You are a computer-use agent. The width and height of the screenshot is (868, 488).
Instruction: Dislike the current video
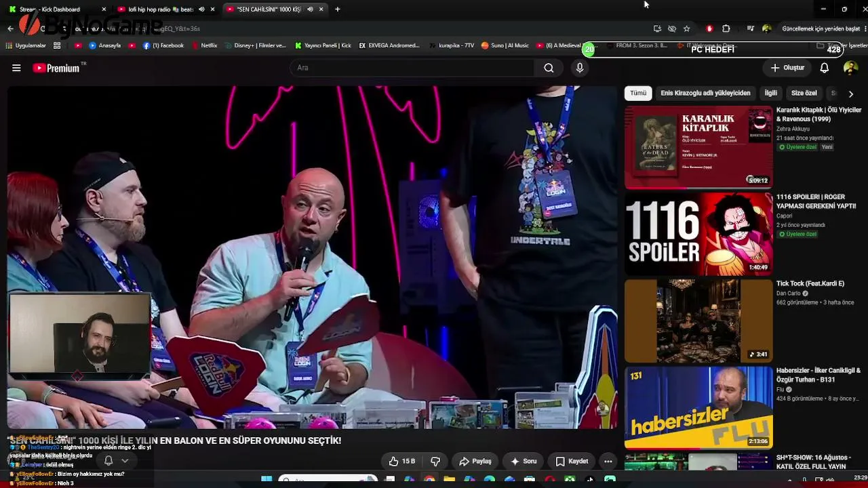pos(435,462)
